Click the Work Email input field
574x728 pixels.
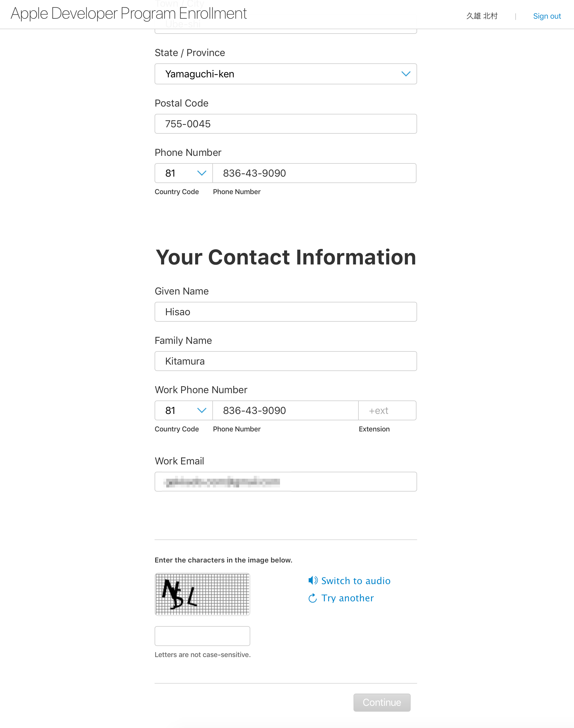286,481
